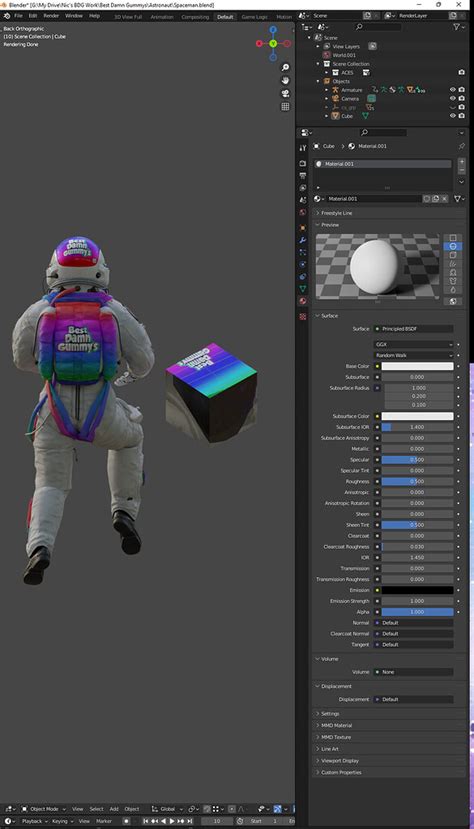The width and height of the screenshot is (474, 829).
Task: Open the outliner filter dropdown
Action: point(458,26)
